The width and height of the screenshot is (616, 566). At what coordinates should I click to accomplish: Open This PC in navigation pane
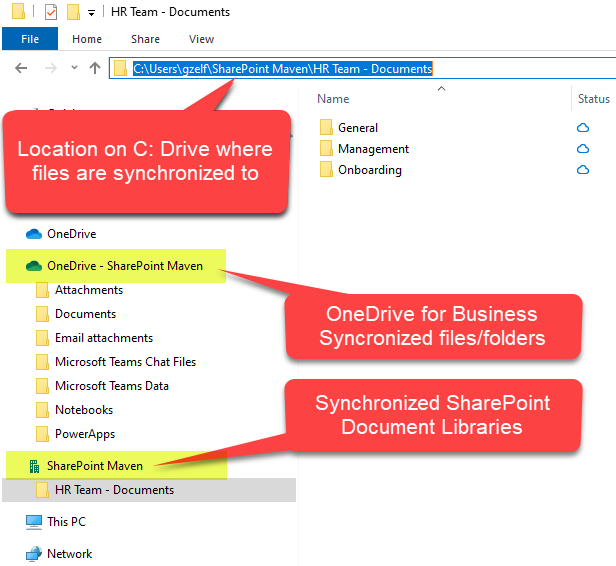point(66,522)
